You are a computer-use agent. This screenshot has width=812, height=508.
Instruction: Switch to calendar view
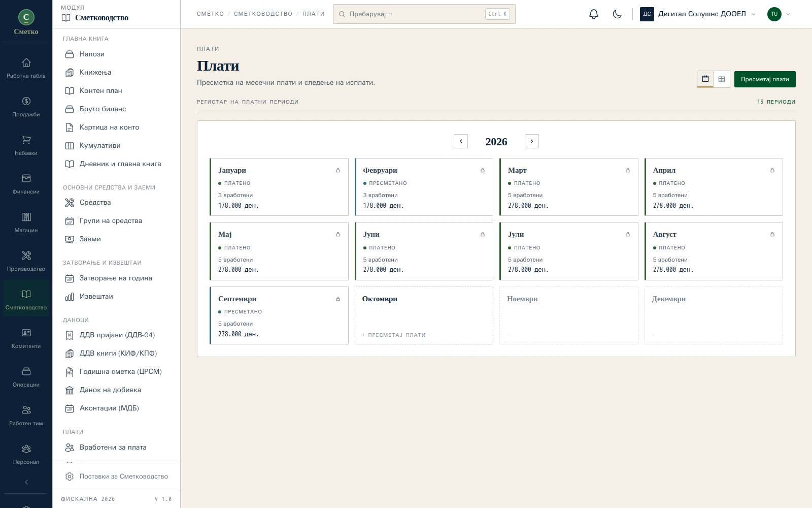click(x=705, y=79)
